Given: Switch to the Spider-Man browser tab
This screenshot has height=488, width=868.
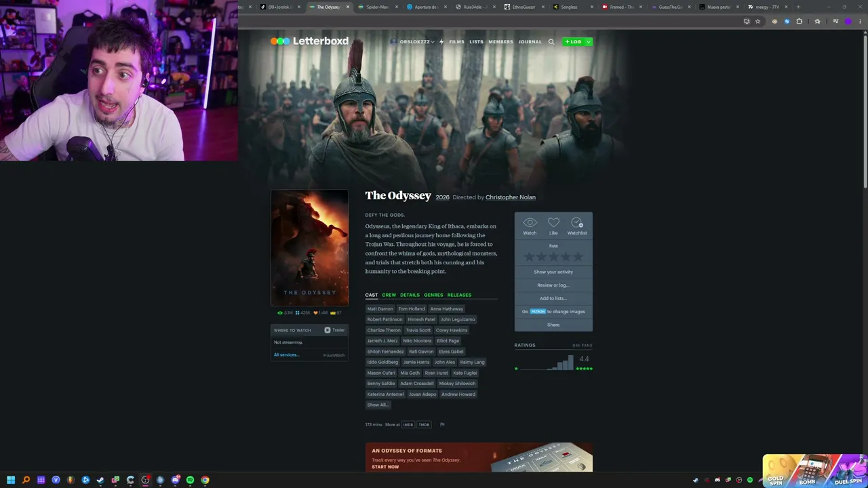Looking at the screenshot, I should click(x=377, y=7).
